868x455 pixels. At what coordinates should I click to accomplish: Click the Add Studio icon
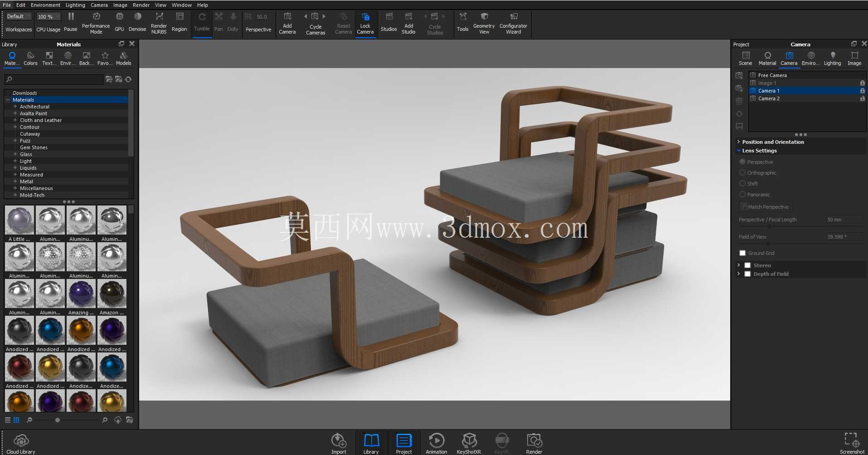[x=408, y=17]
